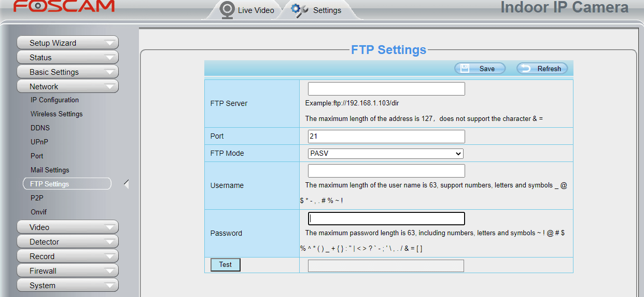Click the 'Example:ftp://192.168.1.103/dir' text
Viewport: 644px width, 297px height.
(x=352, y=103)
